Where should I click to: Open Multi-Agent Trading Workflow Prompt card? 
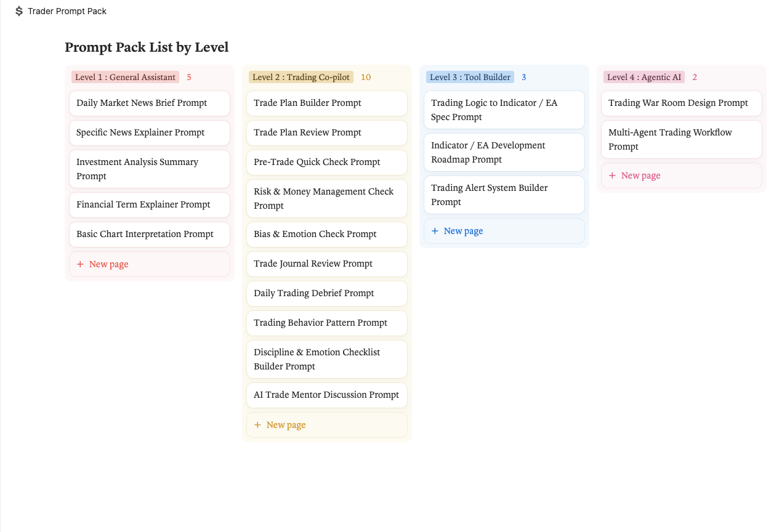(682, 139)
